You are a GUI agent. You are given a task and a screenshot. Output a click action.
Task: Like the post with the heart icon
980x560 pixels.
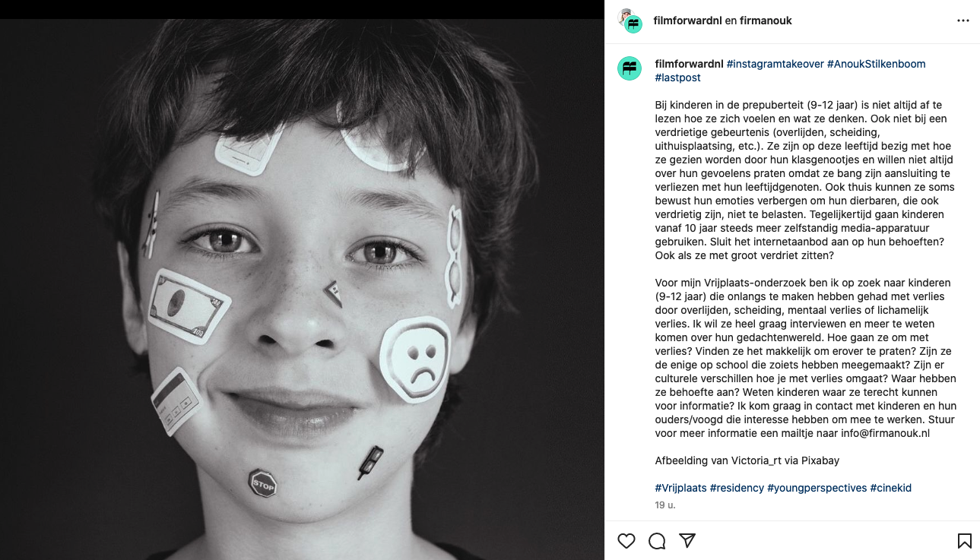[626, 541]
